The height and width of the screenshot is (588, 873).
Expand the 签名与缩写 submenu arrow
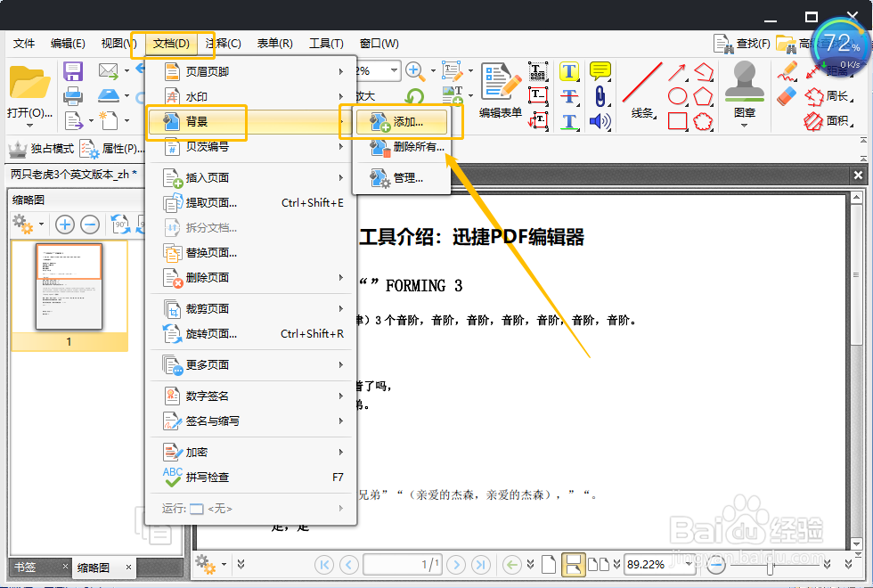[340, 421]
